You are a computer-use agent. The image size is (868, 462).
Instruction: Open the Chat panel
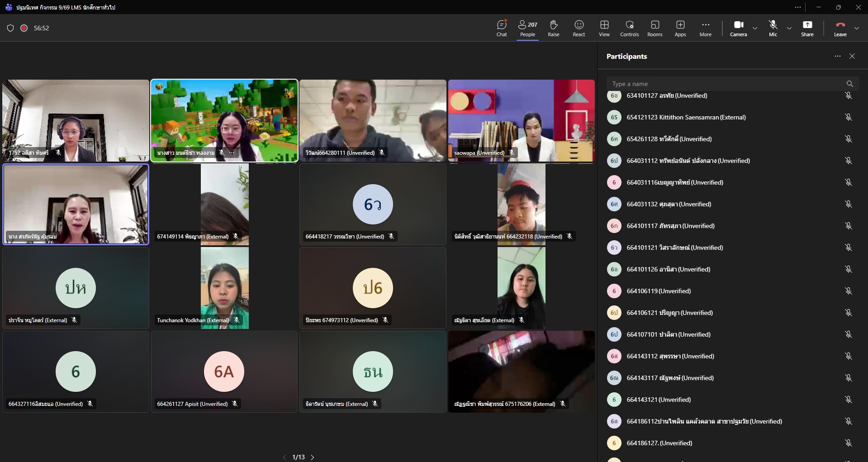point(502,28)
